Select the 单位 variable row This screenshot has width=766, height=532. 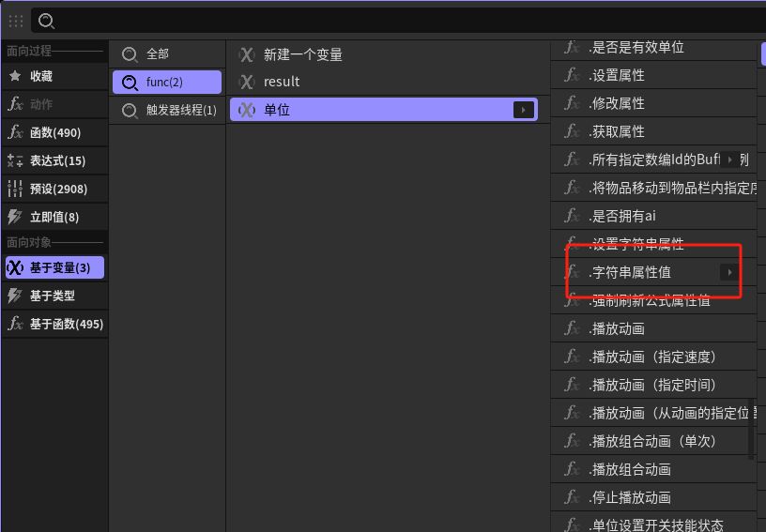[x=384, y=110]
